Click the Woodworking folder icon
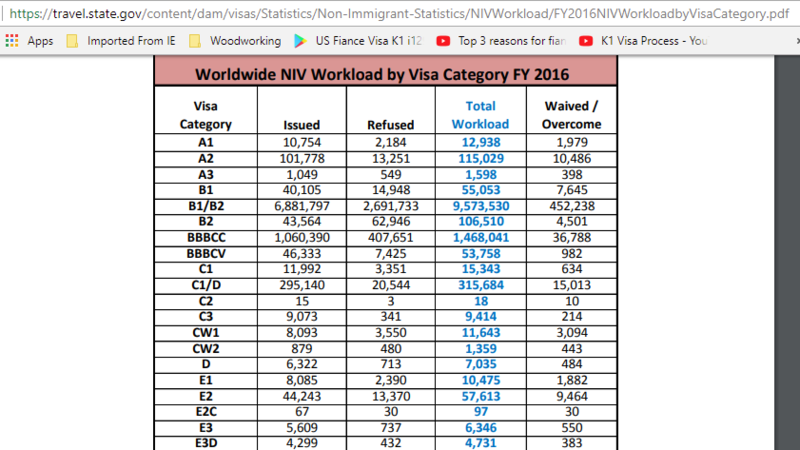 pos(194,42)
